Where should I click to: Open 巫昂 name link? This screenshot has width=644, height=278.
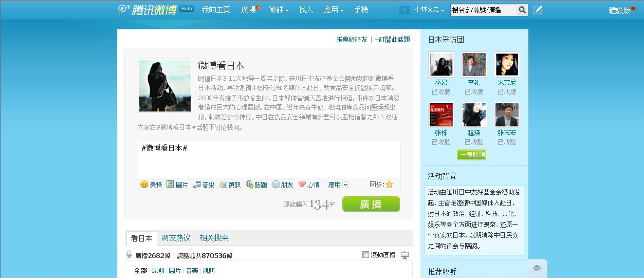tap(441, 83)
